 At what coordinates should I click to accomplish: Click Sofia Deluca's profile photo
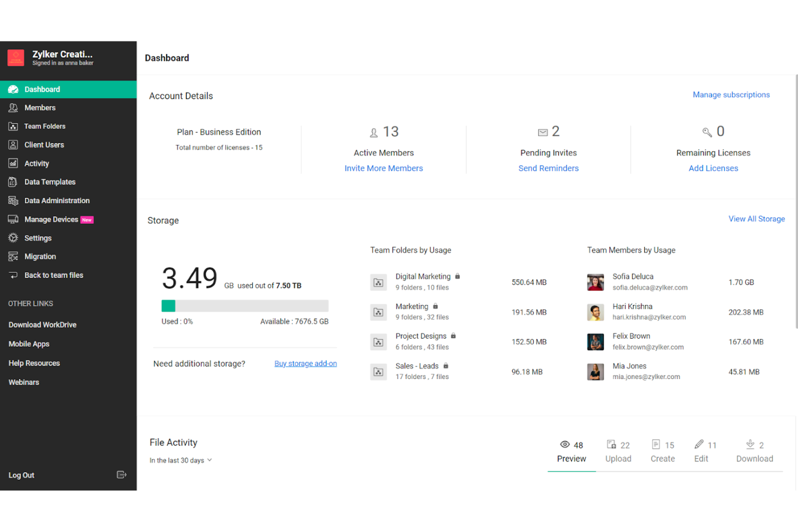(x=595, y=282)
